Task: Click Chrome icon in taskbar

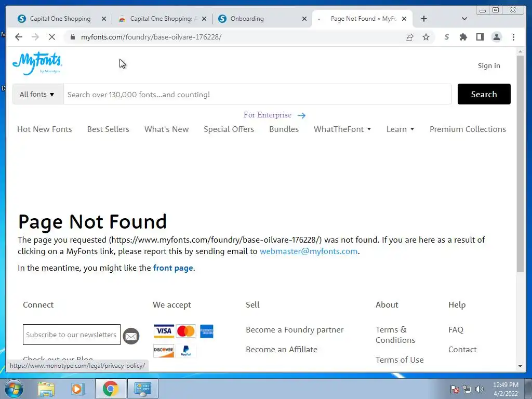Action: [x=111, y=389]
